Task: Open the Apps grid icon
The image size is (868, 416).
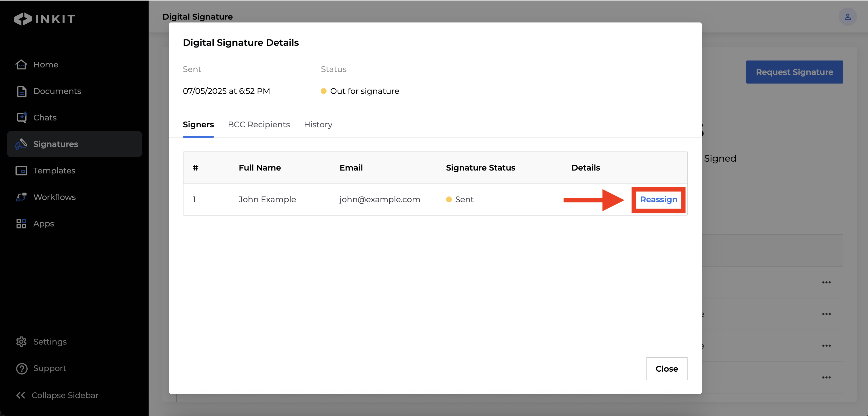Action: pos(21,224)
